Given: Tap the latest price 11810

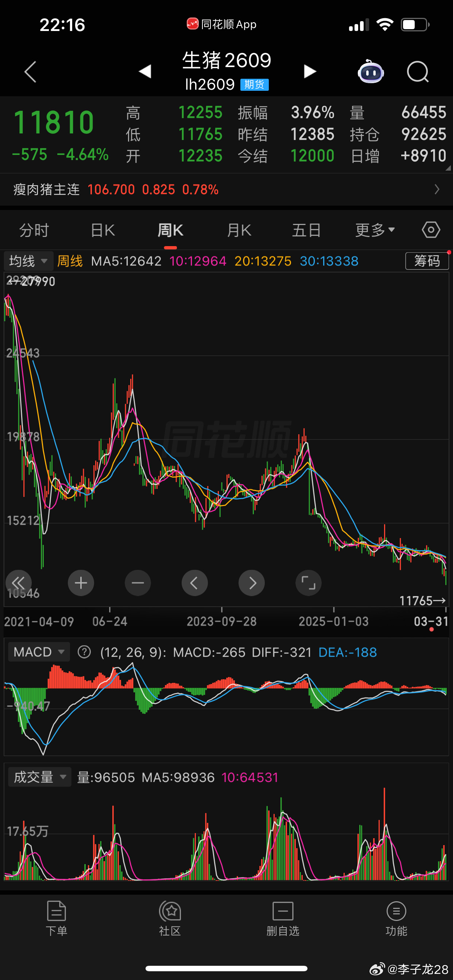Looking at the screenshot, I should tap(54, 122).
